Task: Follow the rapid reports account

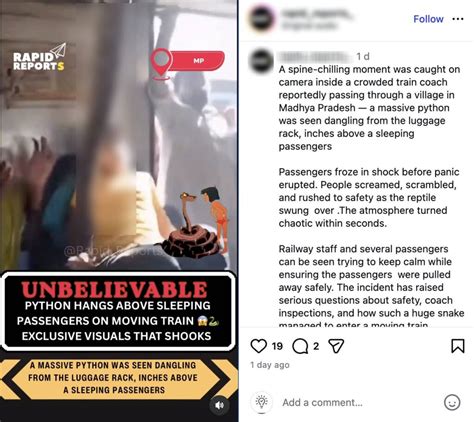Action: (x=428, y=19)
